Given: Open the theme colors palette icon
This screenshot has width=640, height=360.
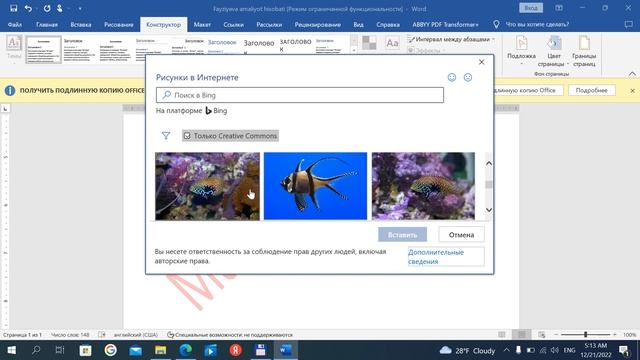Looking at the screenshot, I should pyautogui.click(x=369, y=43).
